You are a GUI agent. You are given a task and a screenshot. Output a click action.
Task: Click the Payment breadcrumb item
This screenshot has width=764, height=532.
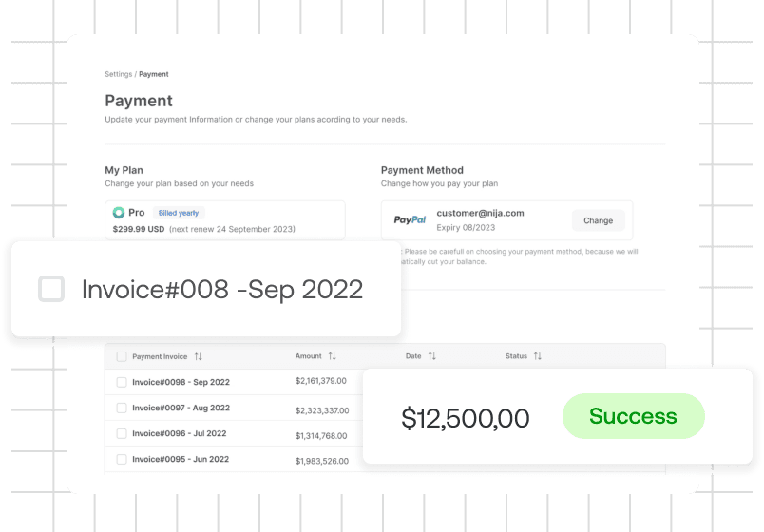[x=154, y=74]
